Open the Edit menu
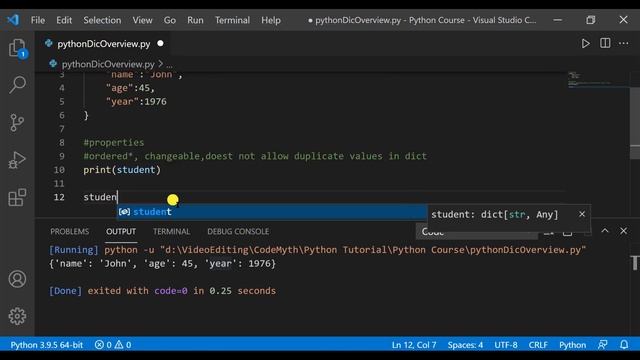 pos(64,20)
